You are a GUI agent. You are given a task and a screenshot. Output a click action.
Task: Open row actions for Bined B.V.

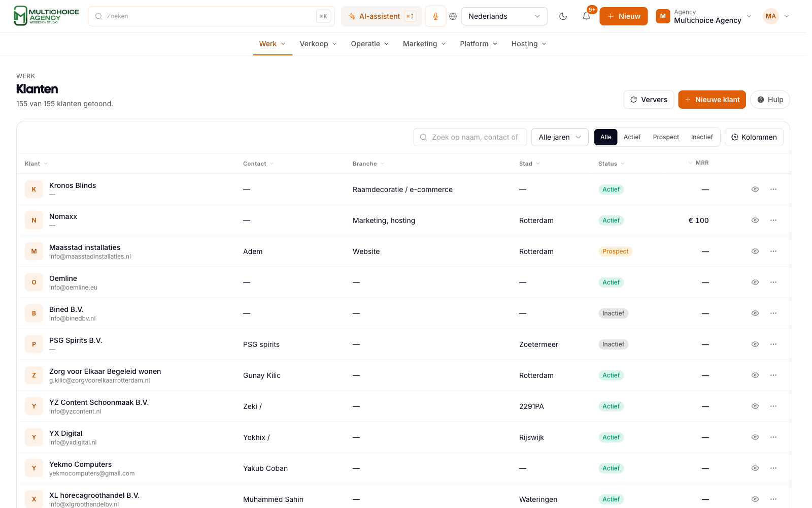(x=773, y=313)
